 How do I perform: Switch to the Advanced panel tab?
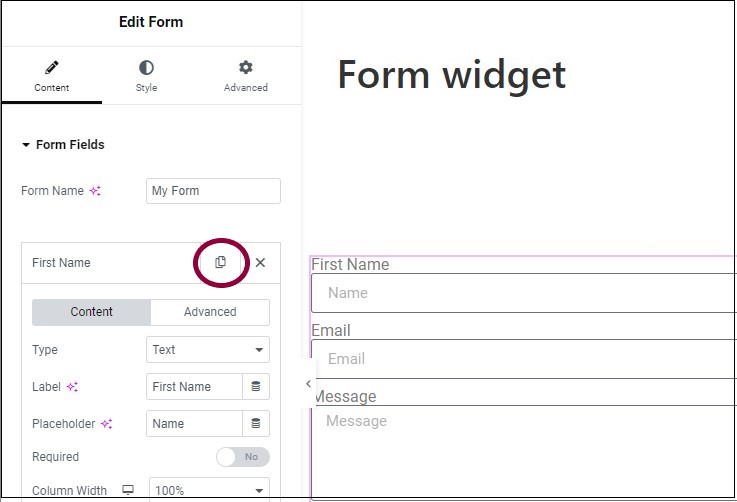(246, 76)
